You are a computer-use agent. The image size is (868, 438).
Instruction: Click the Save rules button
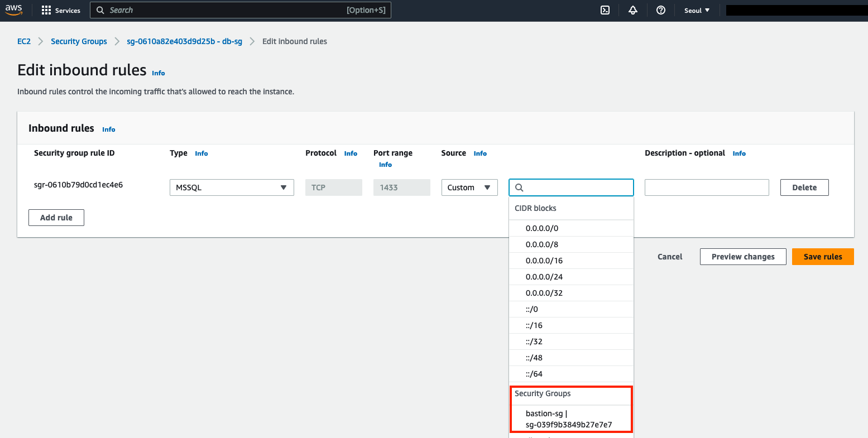point(822,257)
